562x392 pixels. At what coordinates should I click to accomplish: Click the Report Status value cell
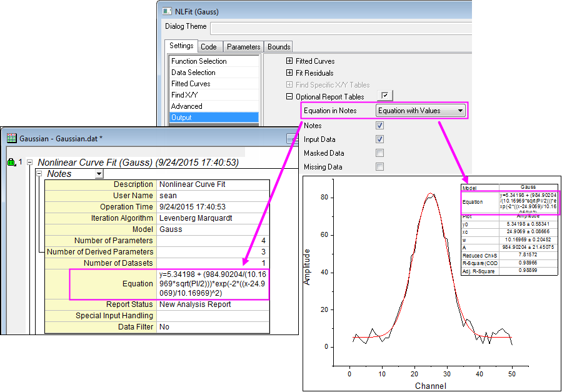pyautogui.click(x=213, y=304)
